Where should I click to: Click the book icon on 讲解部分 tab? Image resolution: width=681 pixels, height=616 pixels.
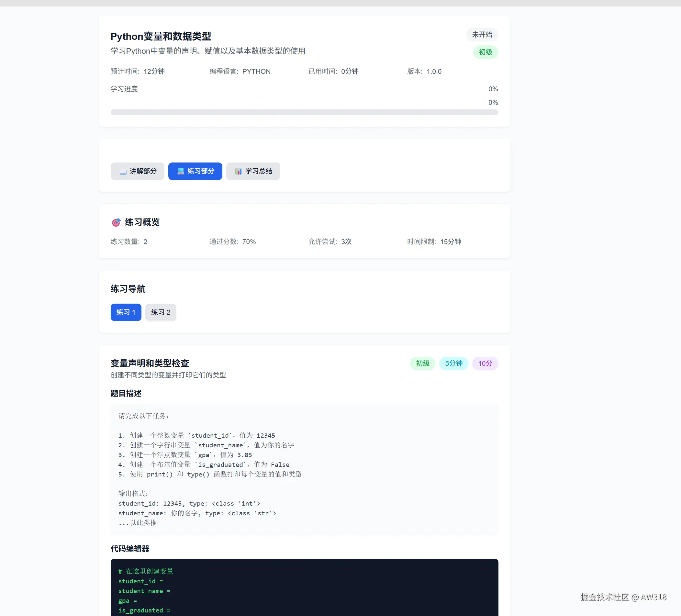[123, 171]
